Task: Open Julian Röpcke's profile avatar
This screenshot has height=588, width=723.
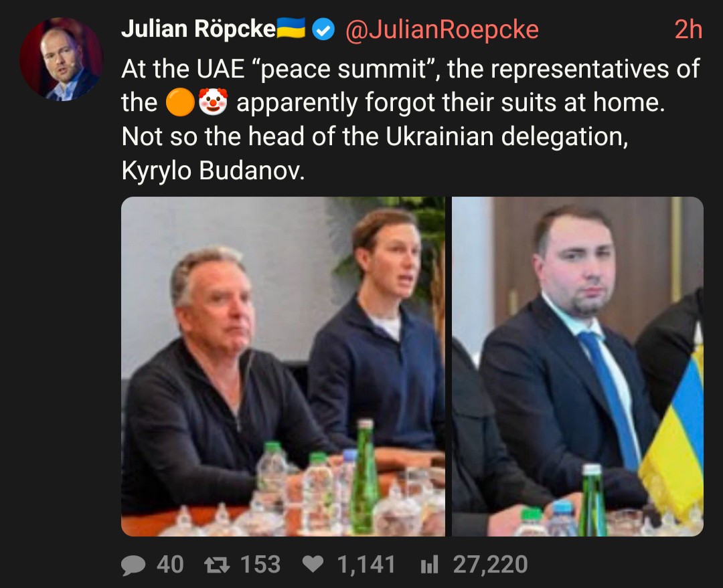Action: (x=61, y=59)
